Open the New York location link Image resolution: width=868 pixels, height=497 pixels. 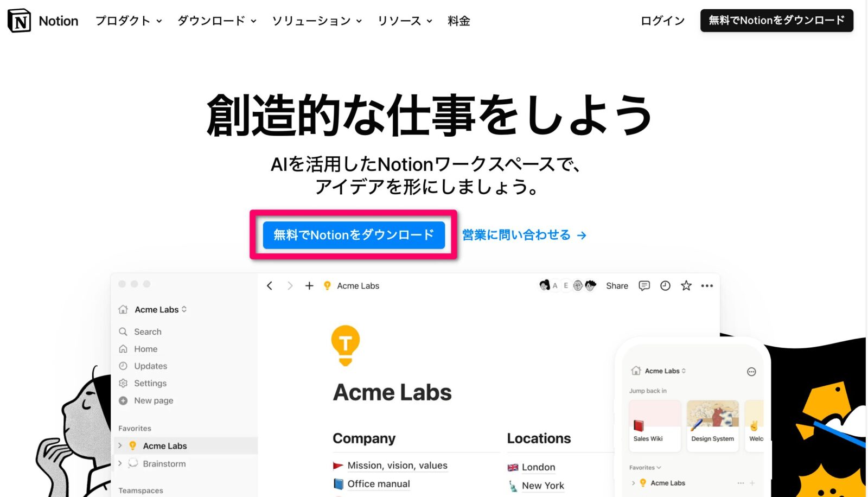pyautogui.click(x=543, y=486)
